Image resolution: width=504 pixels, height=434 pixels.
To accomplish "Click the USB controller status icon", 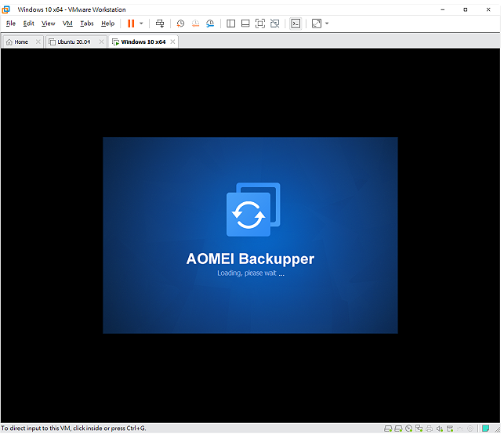I will [450, 429].
